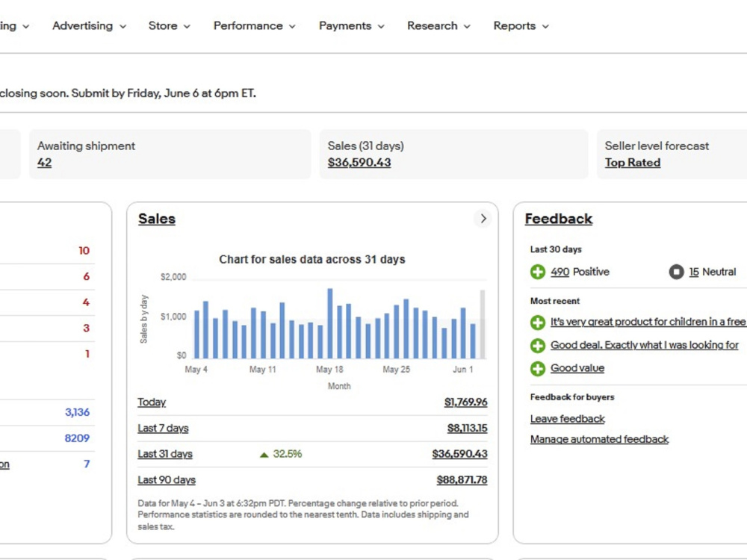This screenshot has width=747, height=560.
Task: Open Sales (31 days) total $36,590.43 at top
Action: tap(359, 162)
